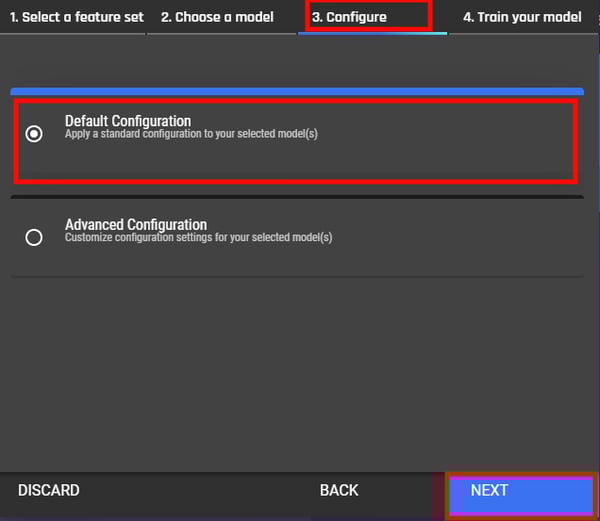Click 'Customize configuration settings' description
Image resolution: width=600 pixels, height=521 pixels.
click(x=199, y=237)
